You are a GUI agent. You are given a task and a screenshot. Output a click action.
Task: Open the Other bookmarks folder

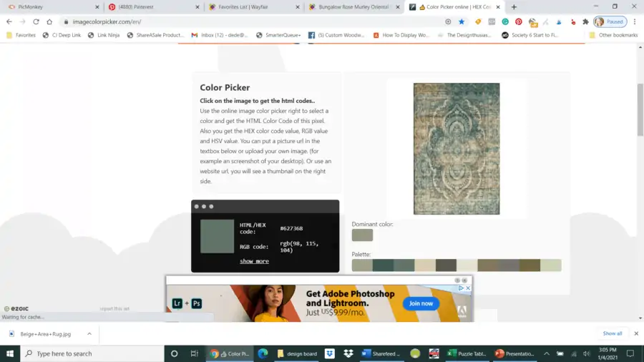(613, 34)
